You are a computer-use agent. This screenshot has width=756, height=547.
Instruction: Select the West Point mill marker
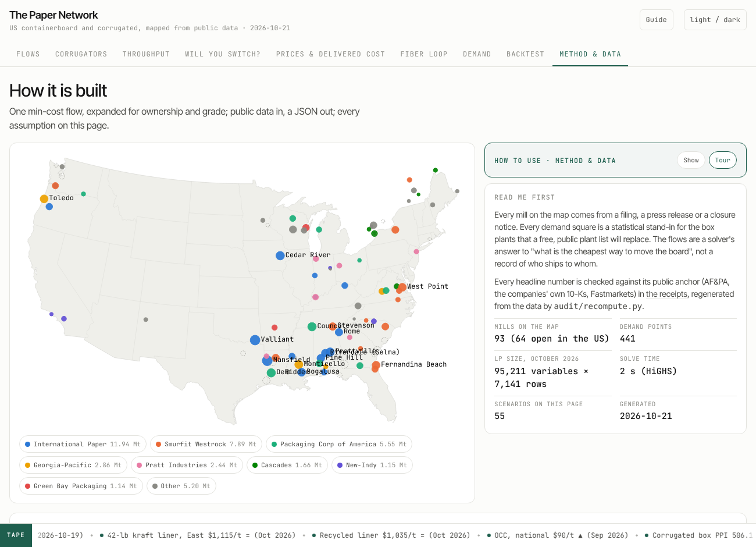coord(402,287)
